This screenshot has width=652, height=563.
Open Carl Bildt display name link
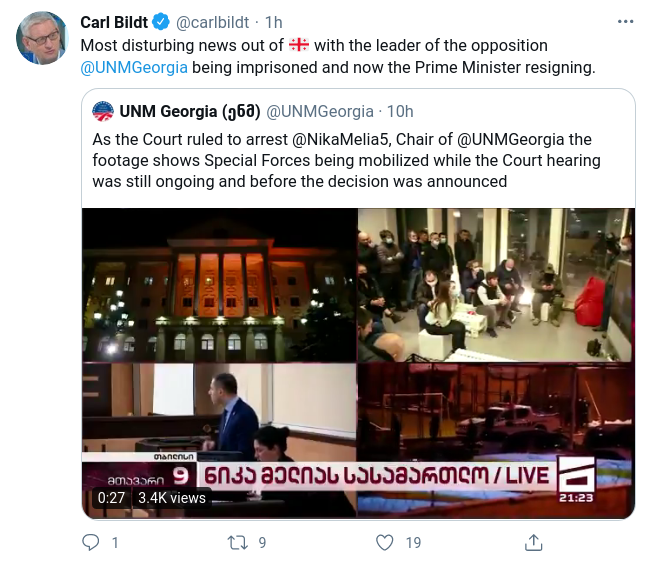[x=113, y=23]
